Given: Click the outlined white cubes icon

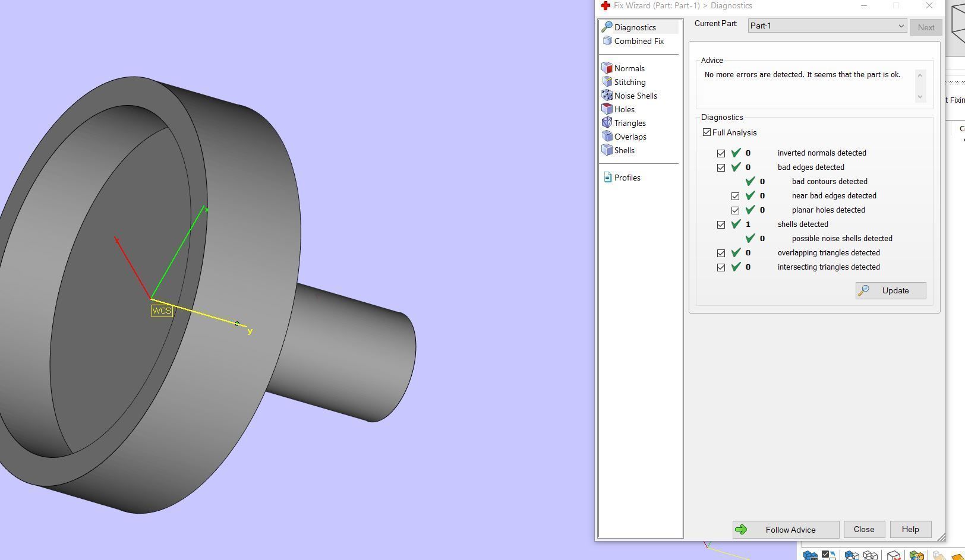Looking at the screenshot, I should pyautogui.click(x=871, y=556).
